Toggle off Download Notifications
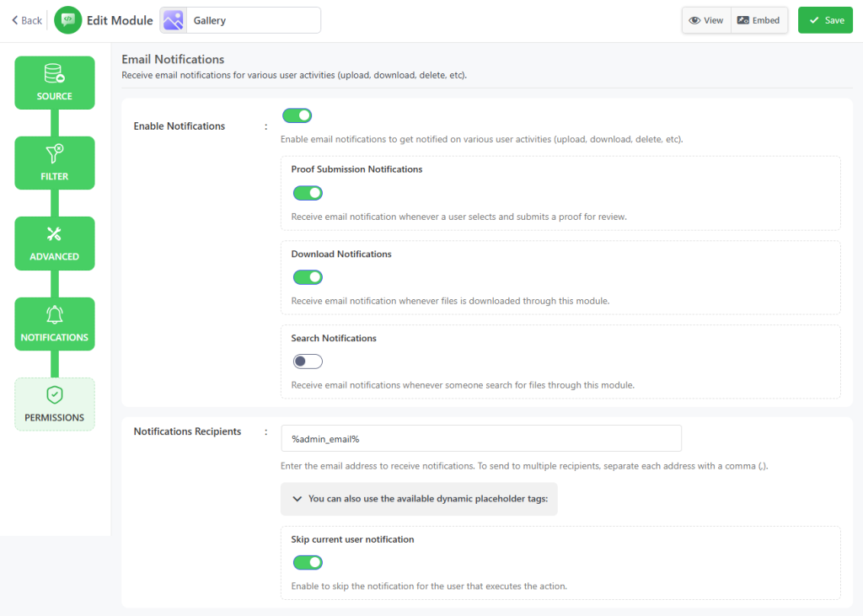 (308, 277)
